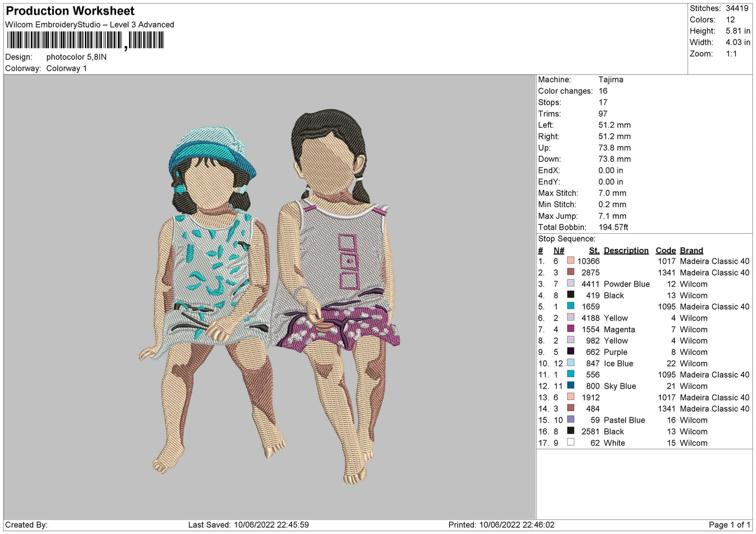Select the color swatch in the 2875 stitches row
The height and width of the screenshot is (534, 756).
click(x=571, y=272)
